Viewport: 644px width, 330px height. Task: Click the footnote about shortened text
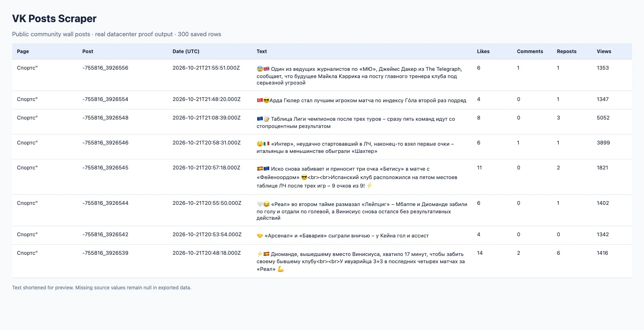click(x=102, y=288)
